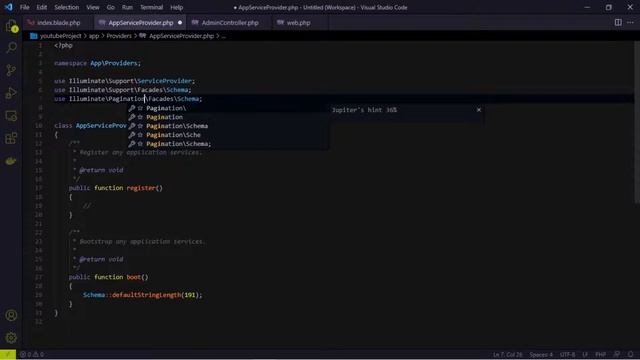
Task: Click the vertical scrollbar of the editor
Action: pyautogui.click(x=637, y=122)
